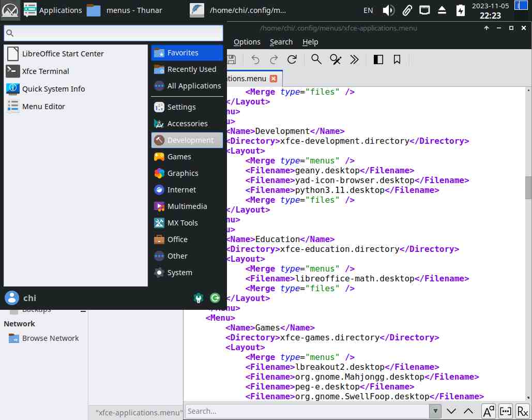This screenshot has width=532, height=420.
Task: Click the Find and Replace toolbar icon
Action: (336, 59)
